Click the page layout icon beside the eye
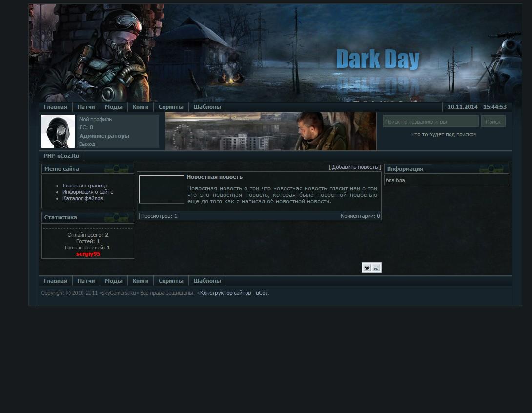 point(376,268)
